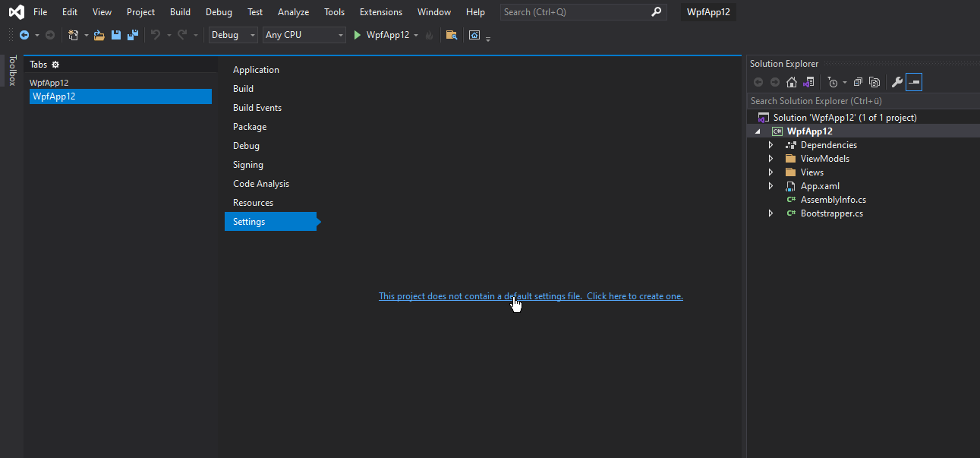Open the File menu
Image resolution: width=980 pixels, height=458 pixels.
(x=40, y=12)
